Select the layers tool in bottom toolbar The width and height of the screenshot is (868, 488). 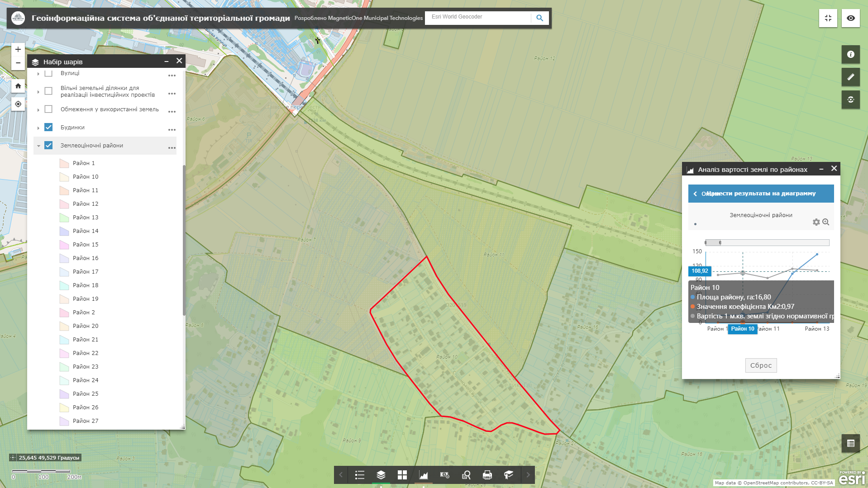point(381,475)
